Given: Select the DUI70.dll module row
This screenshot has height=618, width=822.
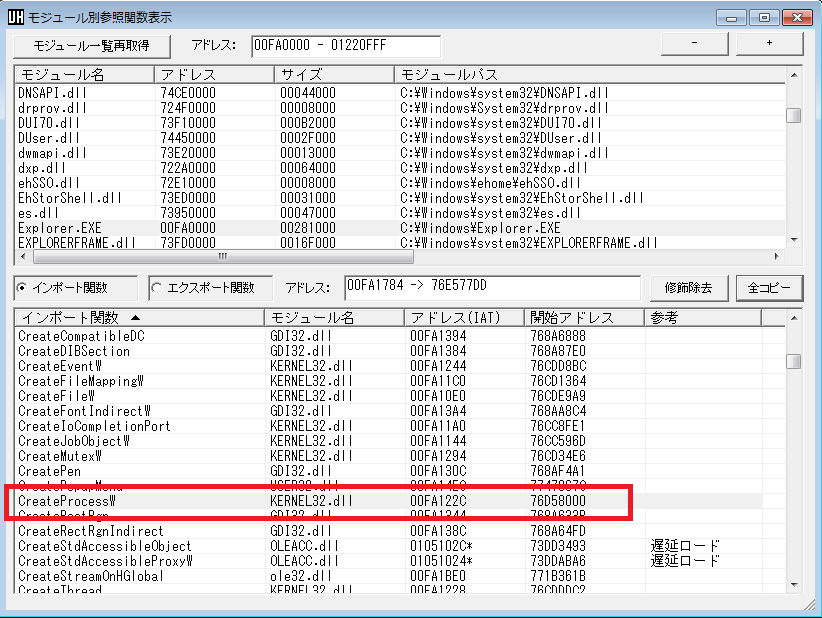Looking at the screenshot, I should coord(401,123).
